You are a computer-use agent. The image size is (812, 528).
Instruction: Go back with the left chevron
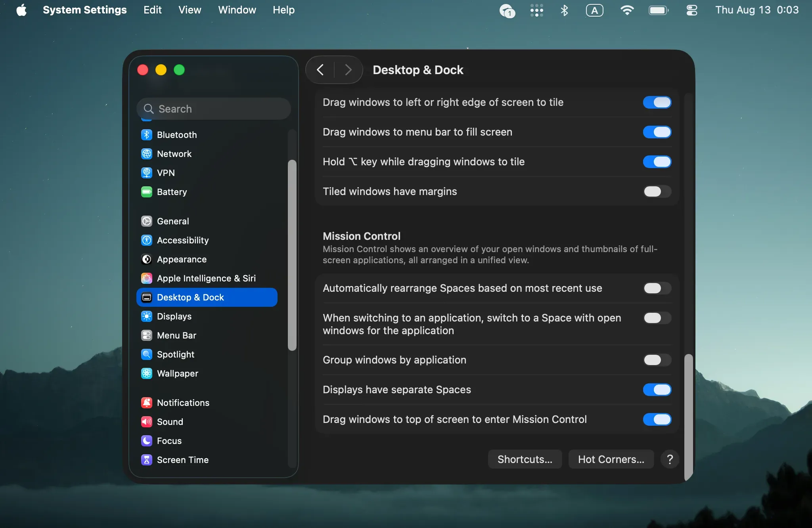tap(320, 70)
